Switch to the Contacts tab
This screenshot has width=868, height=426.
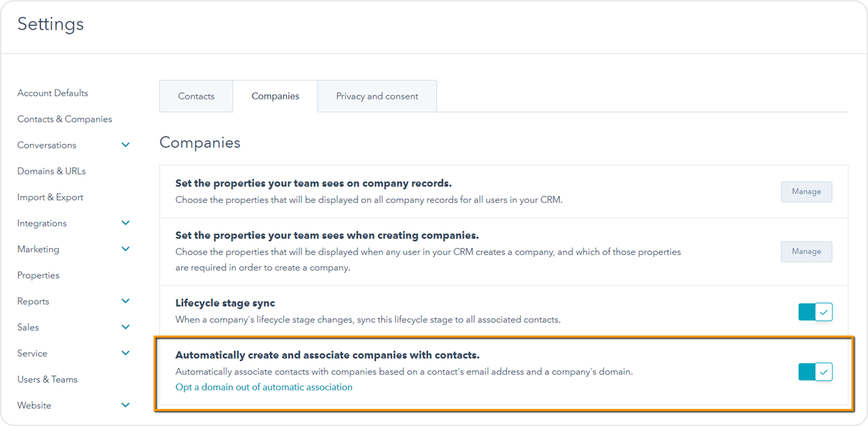point(196,96)
